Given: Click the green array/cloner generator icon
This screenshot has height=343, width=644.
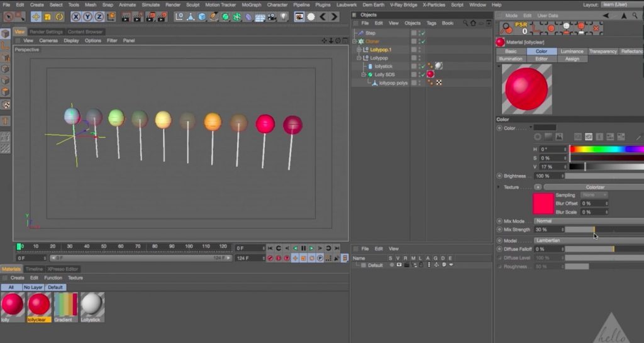Looking at the screenshot, I should tap(237, 17).
